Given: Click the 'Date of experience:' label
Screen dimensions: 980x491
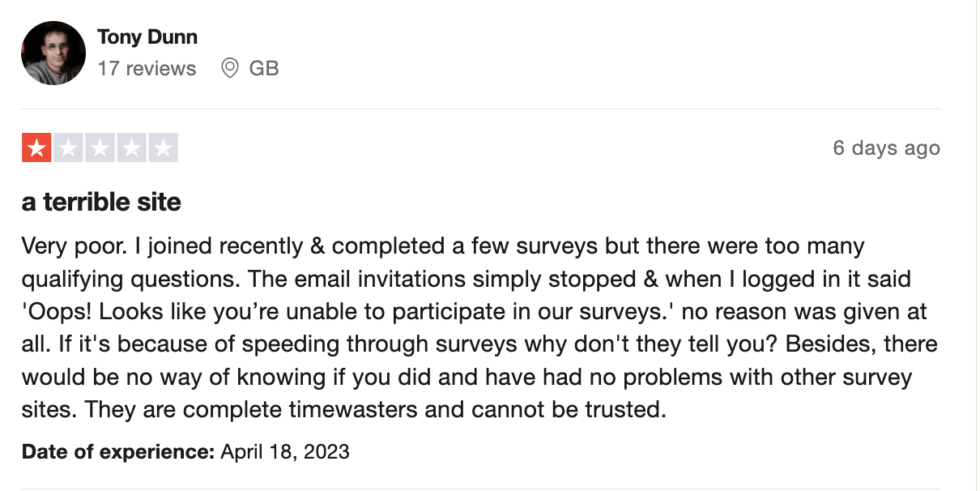Looking at the screenshot, I should tap(118, 451).
